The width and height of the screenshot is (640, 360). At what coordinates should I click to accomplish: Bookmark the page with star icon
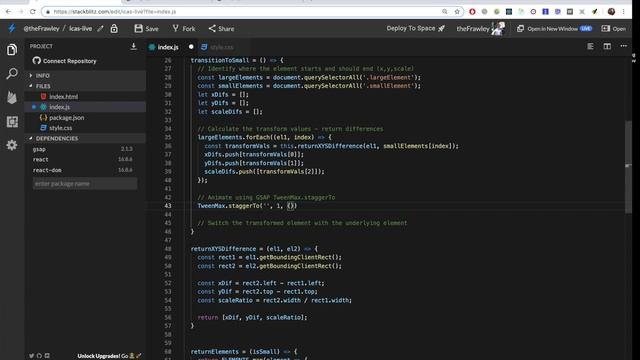pyautogui.click(x=457, y=11)
